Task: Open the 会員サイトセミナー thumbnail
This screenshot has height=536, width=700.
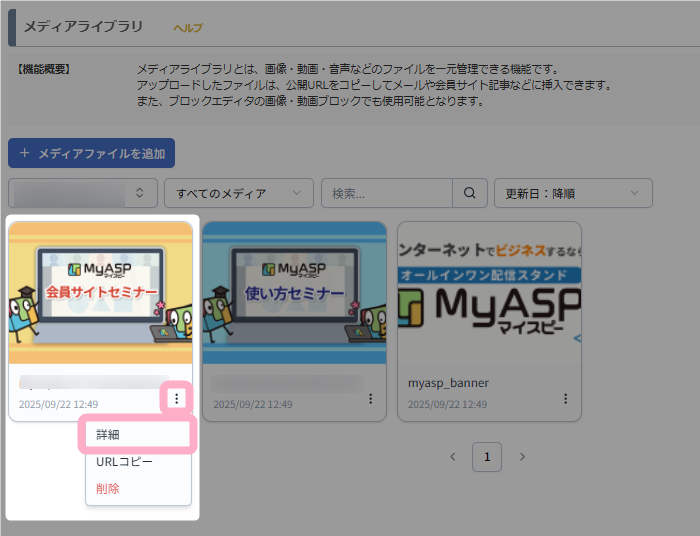Action: [x=100, y=293]
